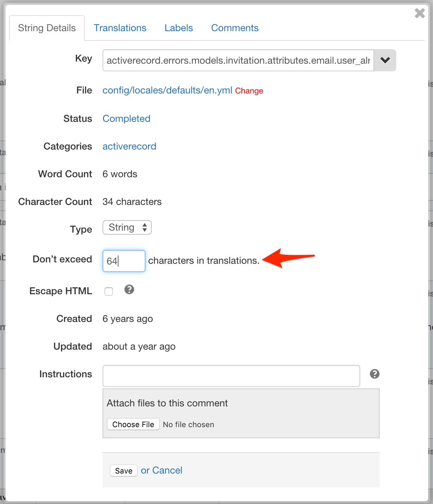Open the Comments tab
Screen dimensions: 433x504
tap(235, 28)
